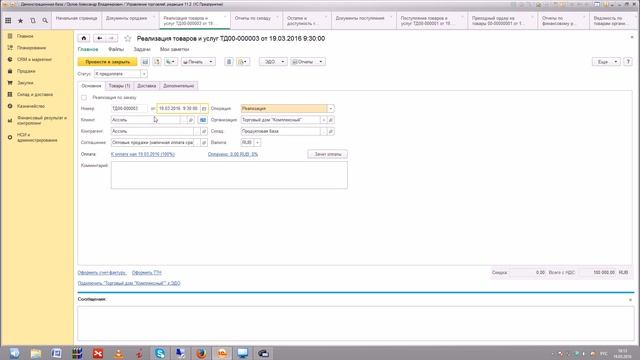
Task: Click the Home button in document header
Action: click(84, 38)
